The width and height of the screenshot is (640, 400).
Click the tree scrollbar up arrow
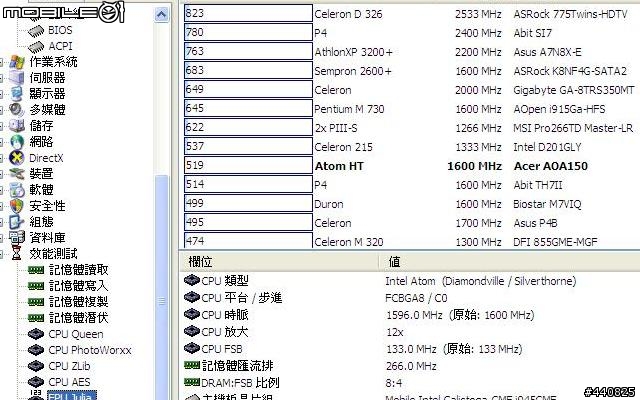point(162,15)
